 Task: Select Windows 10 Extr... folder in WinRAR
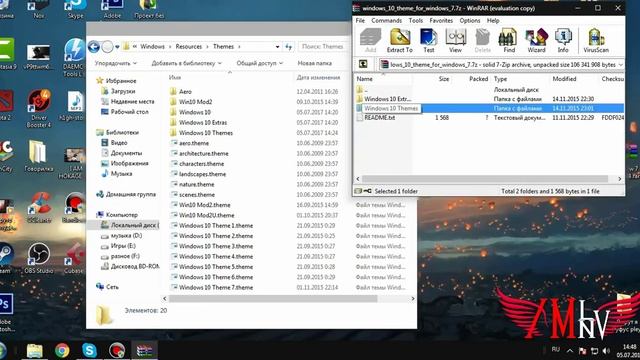pos(387,99)
